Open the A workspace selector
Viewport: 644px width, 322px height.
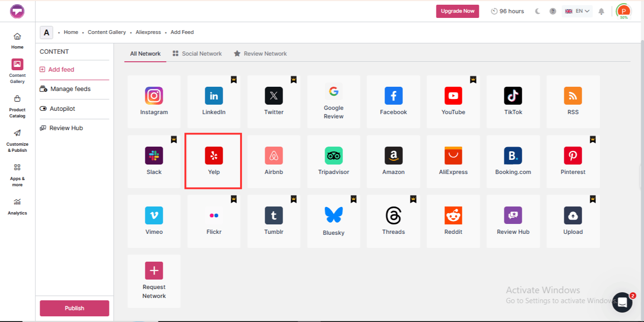[46, 33]
